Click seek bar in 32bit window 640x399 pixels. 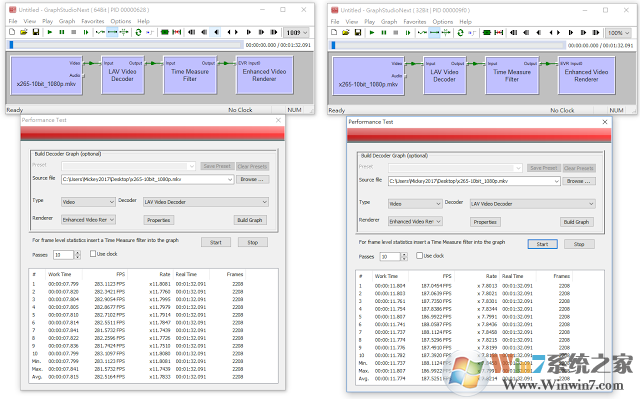point(448,45)
